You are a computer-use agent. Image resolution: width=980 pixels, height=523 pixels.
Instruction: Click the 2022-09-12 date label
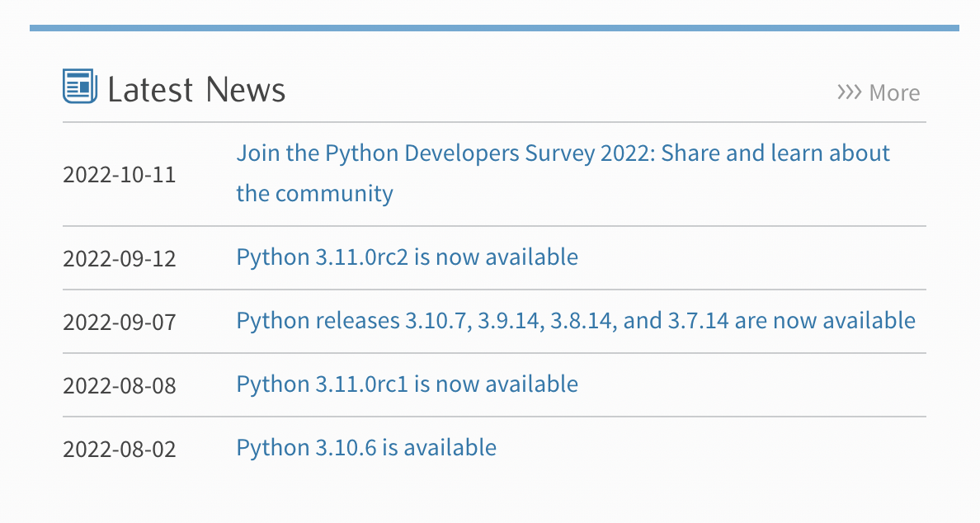pos(120,259)
